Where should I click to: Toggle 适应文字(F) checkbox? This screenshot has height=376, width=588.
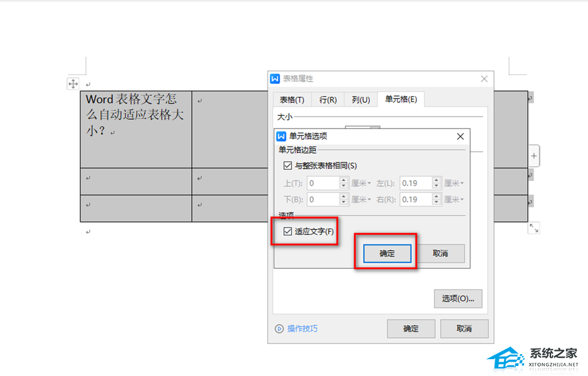tap(288, 231)
